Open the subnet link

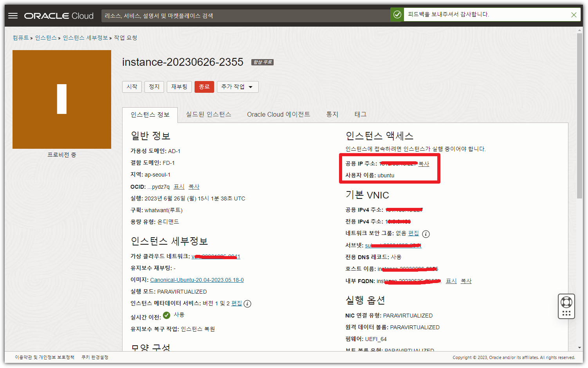pyautogui.click(x=393, y=245)
